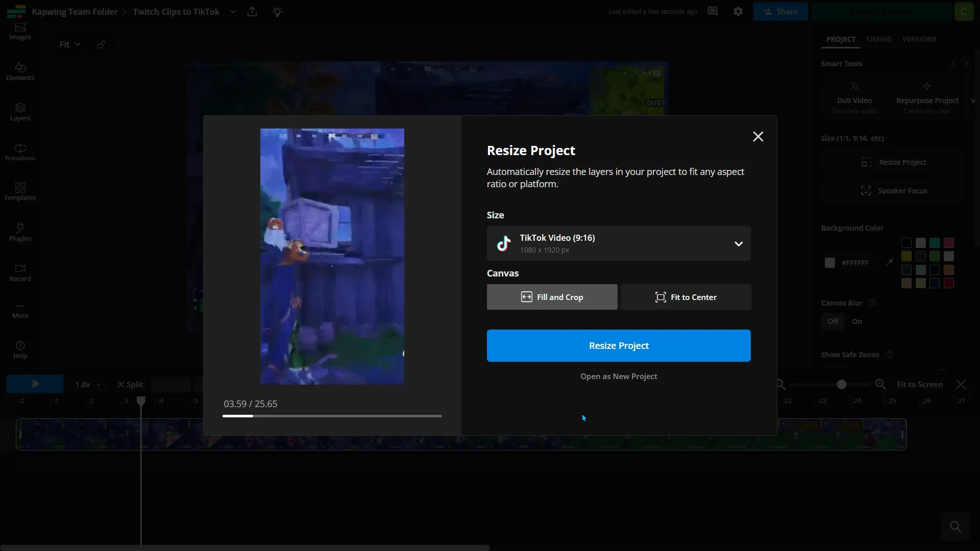Click the zoom in magnifier on timeline

pos(880,384)
